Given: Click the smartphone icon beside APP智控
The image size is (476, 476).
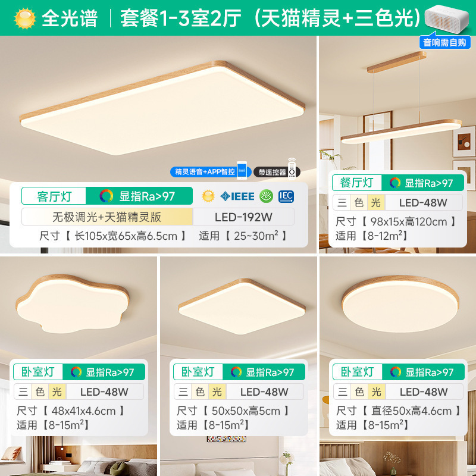Looking at the screenshot, I should [x=242, y=170].
